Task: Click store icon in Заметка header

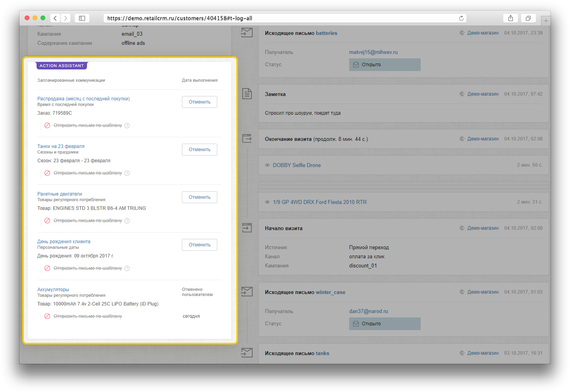Action: click(x=462, y=94)
